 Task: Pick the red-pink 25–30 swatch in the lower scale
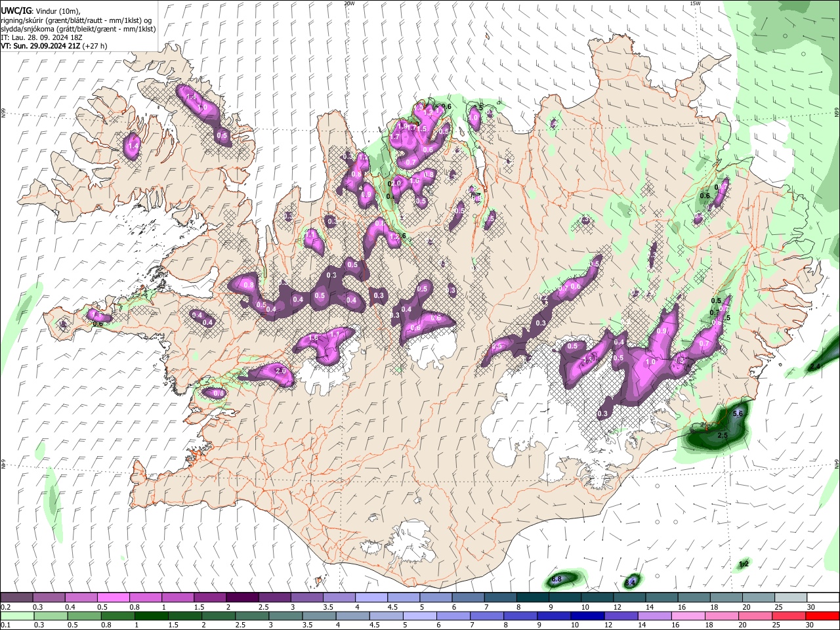788,616
